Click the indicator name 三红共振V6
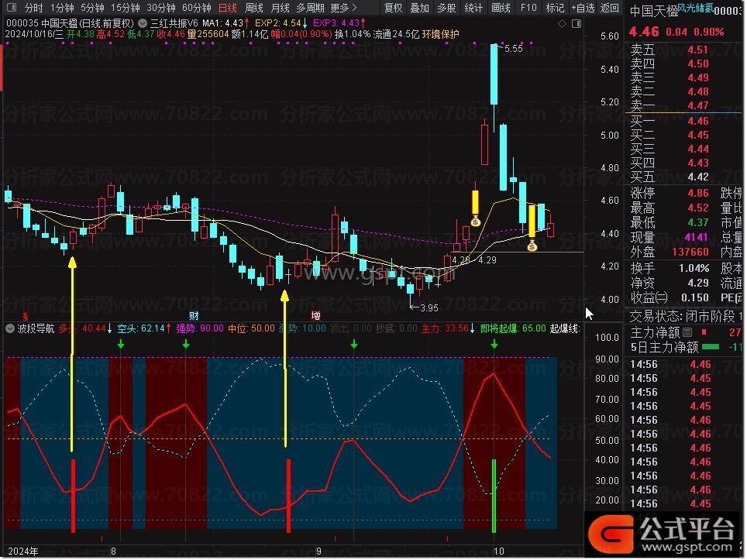Image resolution: width=747 pixels, height=560 pixels. point(174,23)
